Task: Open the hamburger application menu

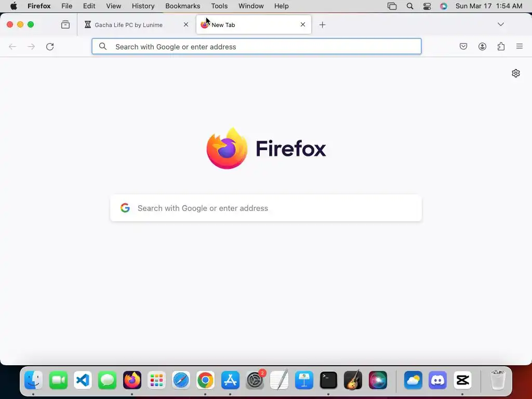Action: coord(520,46)
